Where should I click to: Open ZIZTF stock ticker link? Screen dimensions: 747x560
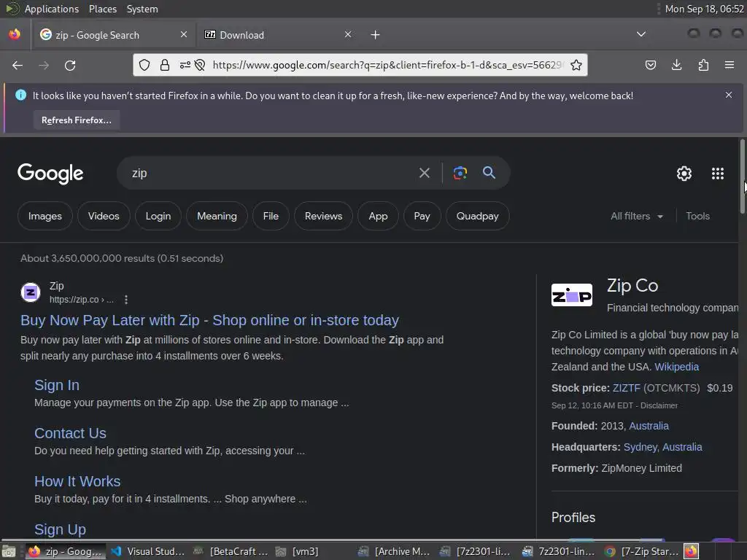point(626,388)
